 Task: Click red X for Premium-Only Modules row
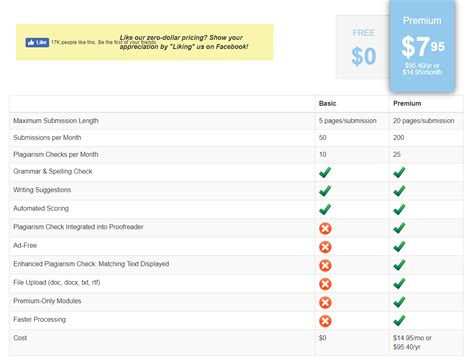[x=325, y=302]
